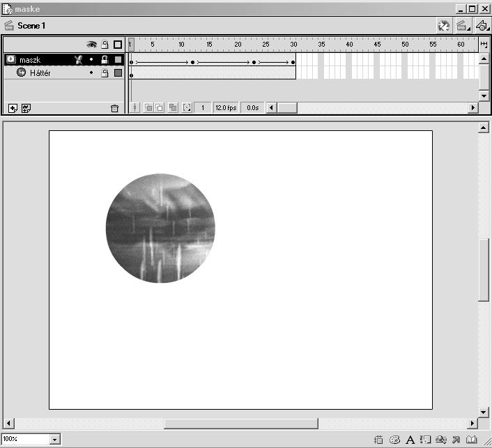Open the zoom level dropdown arrow

[55, 439]
